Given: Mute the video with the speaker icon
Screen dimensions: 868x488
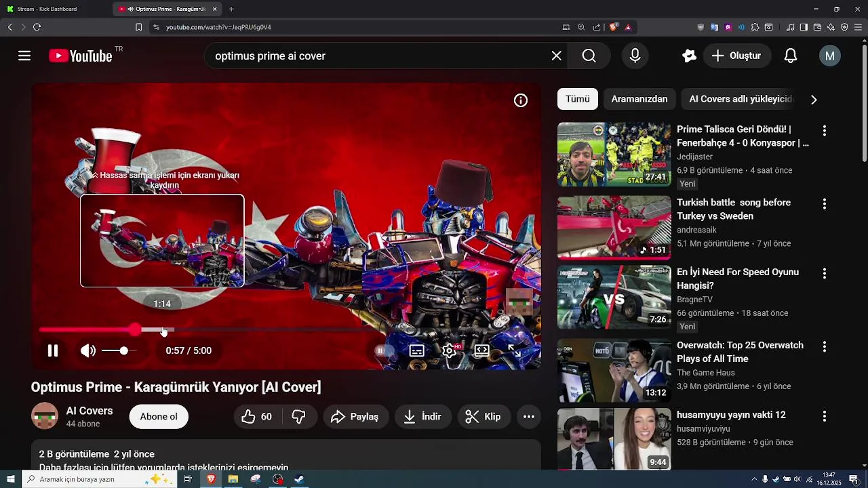Looking at the screenshot, I should (x=88, y=350).
